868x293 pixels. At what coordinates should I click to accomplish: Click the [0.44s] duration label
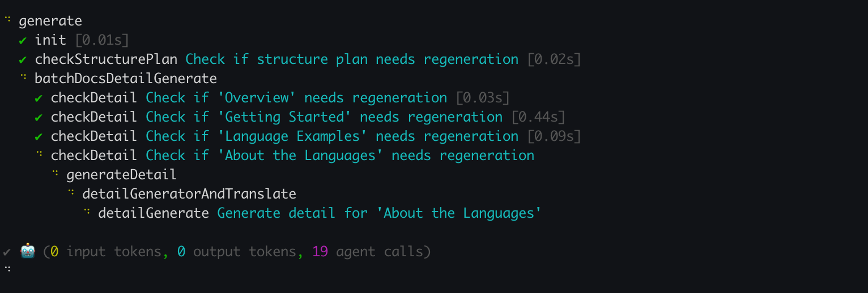tap(538, 117)
